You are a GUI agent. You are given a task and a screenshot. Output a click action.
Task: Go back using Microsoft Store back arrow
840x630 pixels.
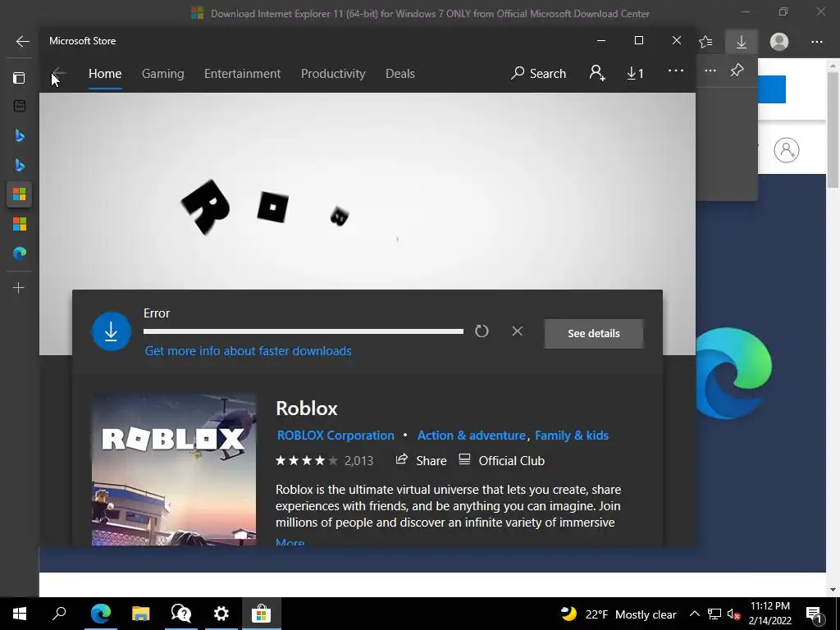59,73
